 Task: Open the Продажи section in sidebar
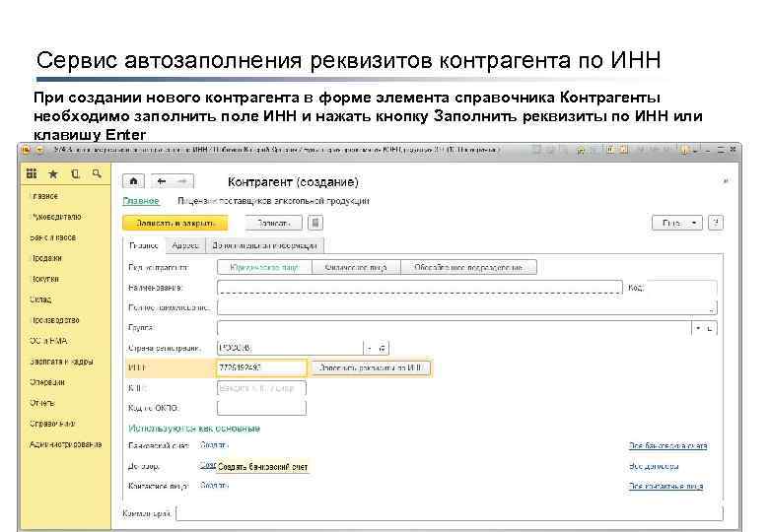click(x=46, y=258)
